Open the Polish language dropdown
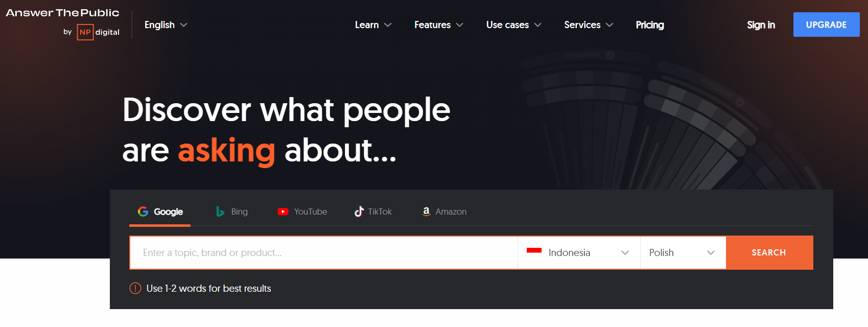 click(683, 252)
